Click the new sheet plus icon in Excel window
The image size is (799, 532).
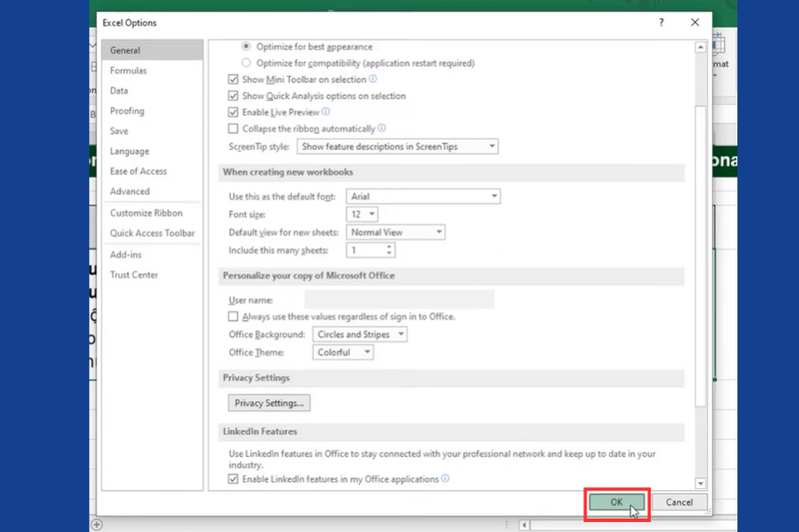[x=96, y=524]
